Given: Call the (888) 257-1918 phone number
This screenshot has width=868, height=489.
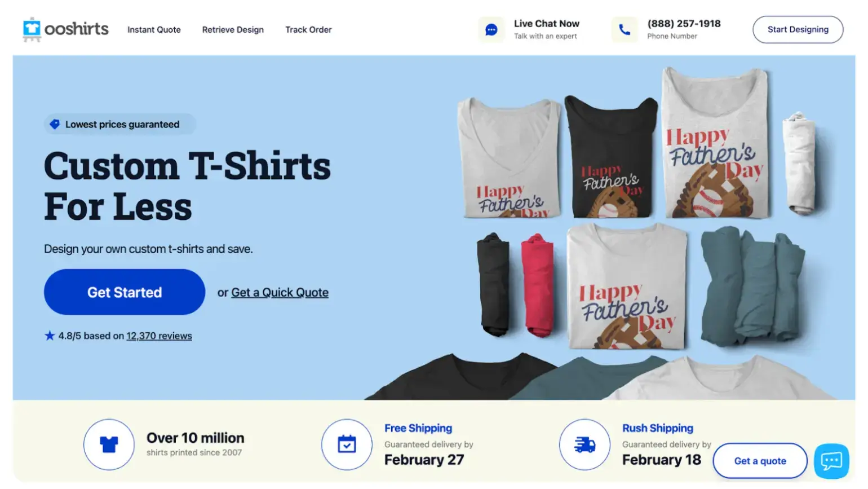Looking at the screenshot, I should 684,24.
